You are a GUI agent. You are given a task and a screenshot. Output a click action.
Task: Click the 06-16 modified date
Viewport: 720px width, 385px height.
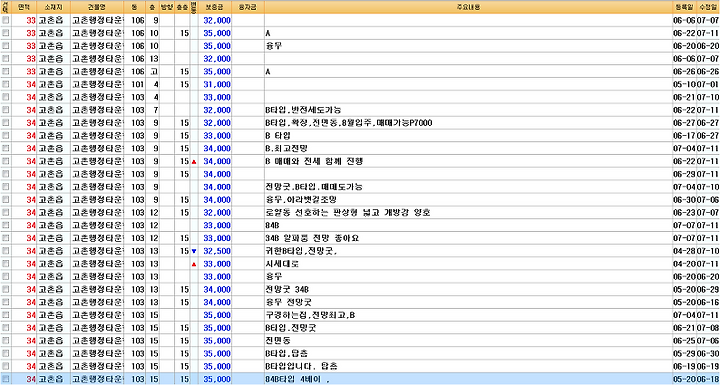tap(708, 303)
